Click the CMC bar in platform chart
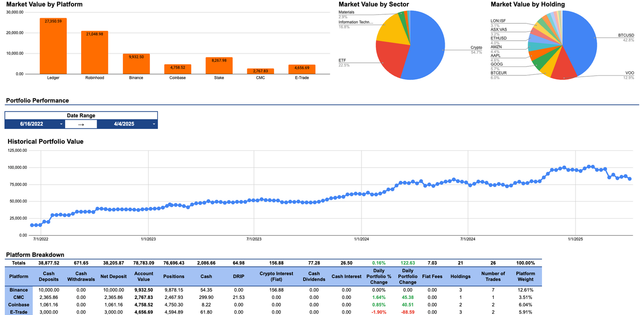The image size is (644, 315). point(260,71)
